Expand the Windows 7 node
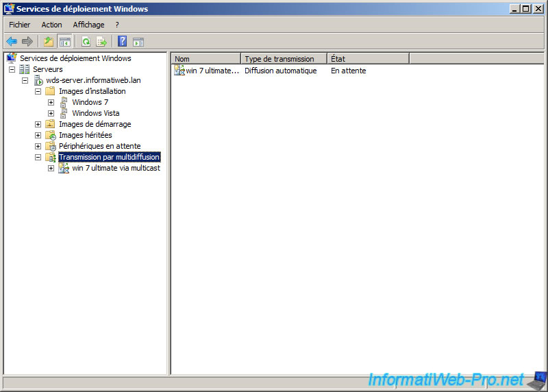This screenshot has height=392, width=548. [51, 103]
